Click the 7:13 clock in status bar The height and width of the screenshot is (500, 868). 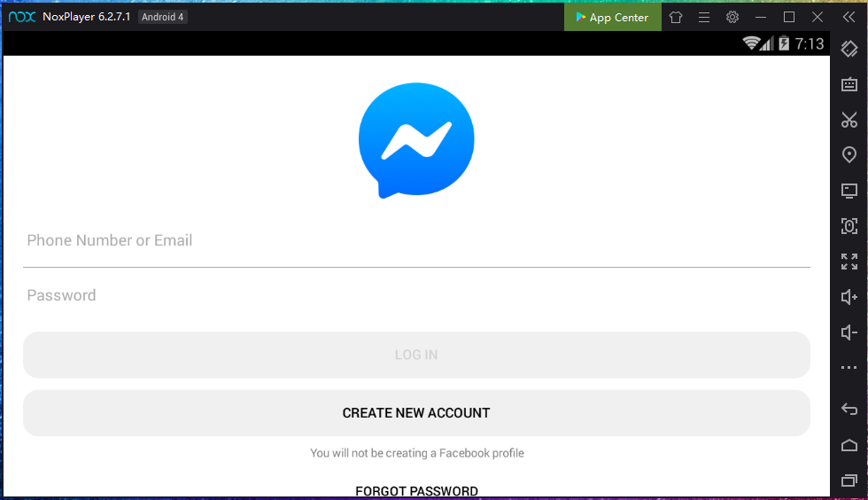pos(810,43)
